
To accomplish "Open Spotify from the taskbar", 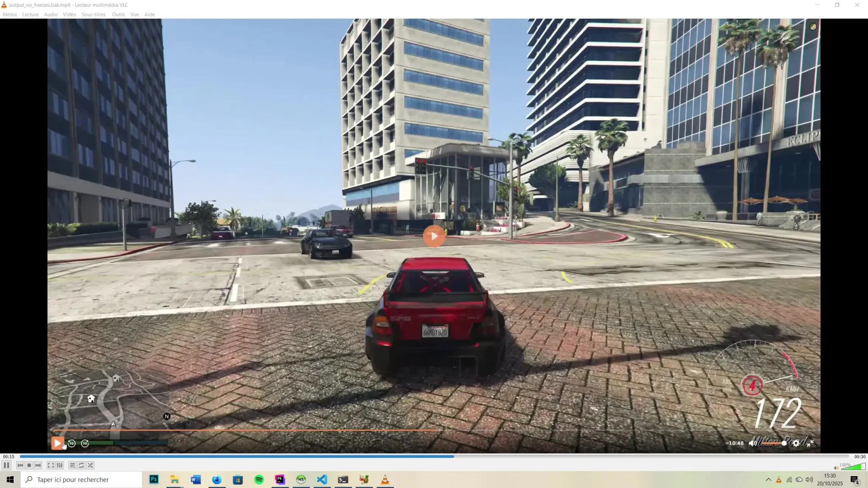I will (x=259, y=480).
